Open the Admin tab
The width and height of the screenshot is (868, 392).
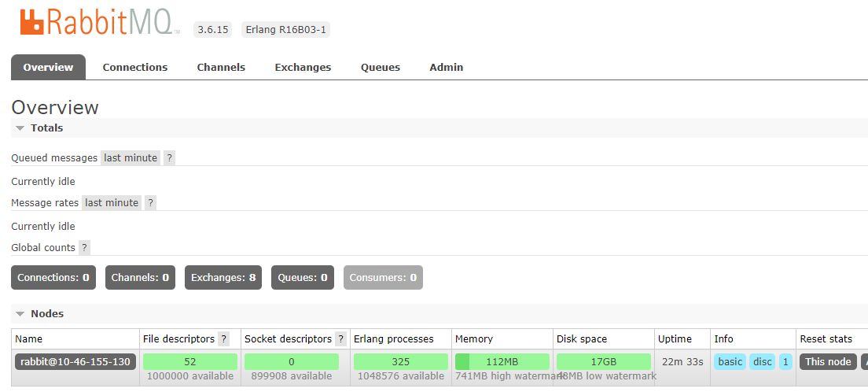[x=446, y=67]
